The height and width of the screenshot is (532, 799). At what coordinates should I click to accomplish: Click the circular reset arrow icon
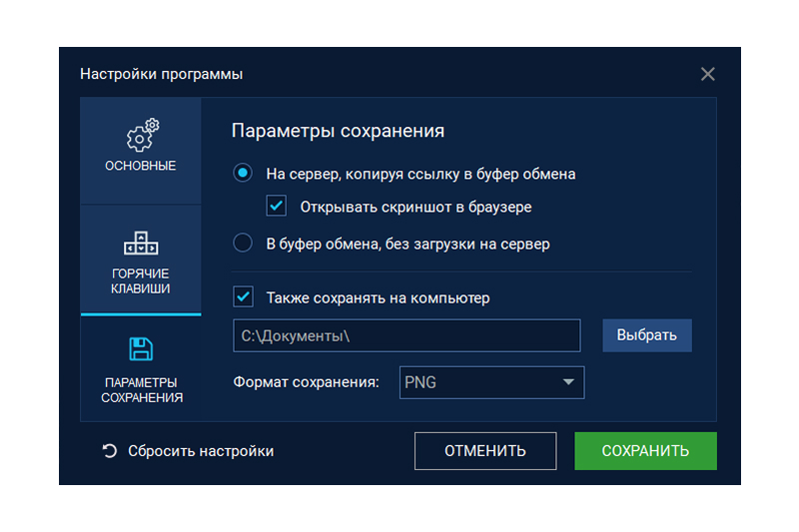[110, 451]
